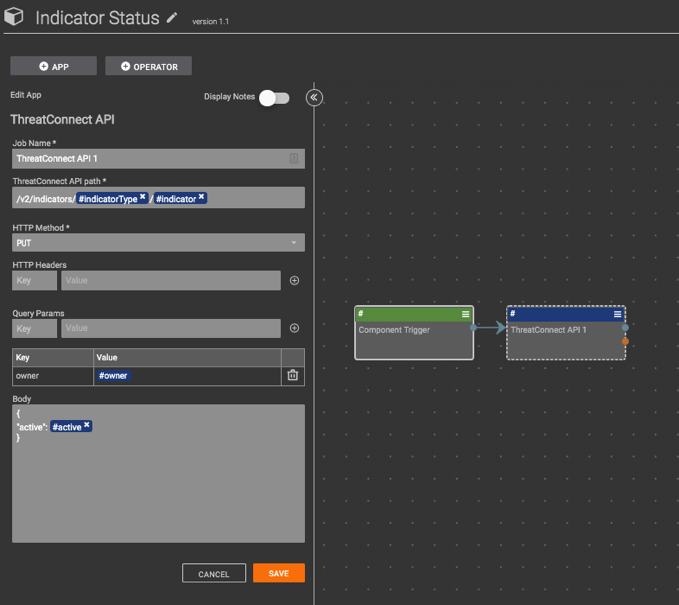Image resolution: width=679 pixels, height=605 pixels.
Task: Select the Component Trigger node
Action: pyautogui.click(x=414, y=333)
